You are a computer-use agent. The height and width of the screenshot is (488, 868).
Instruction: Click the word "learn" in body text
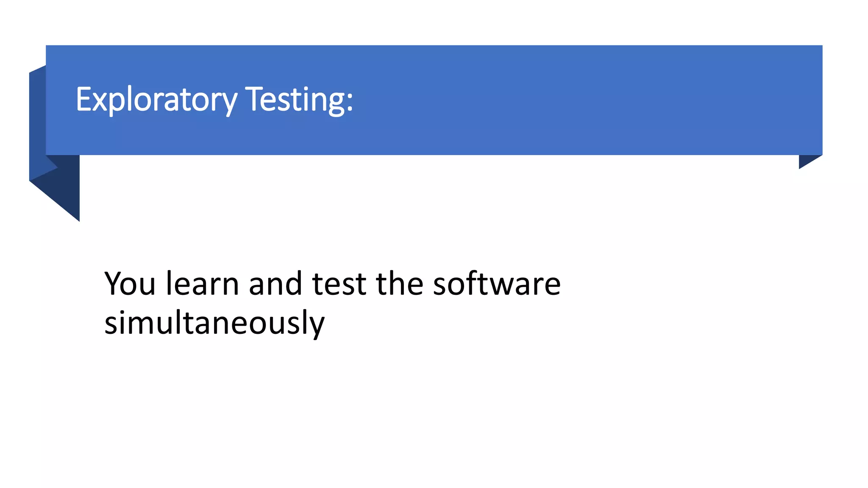(x=202, y=283)
